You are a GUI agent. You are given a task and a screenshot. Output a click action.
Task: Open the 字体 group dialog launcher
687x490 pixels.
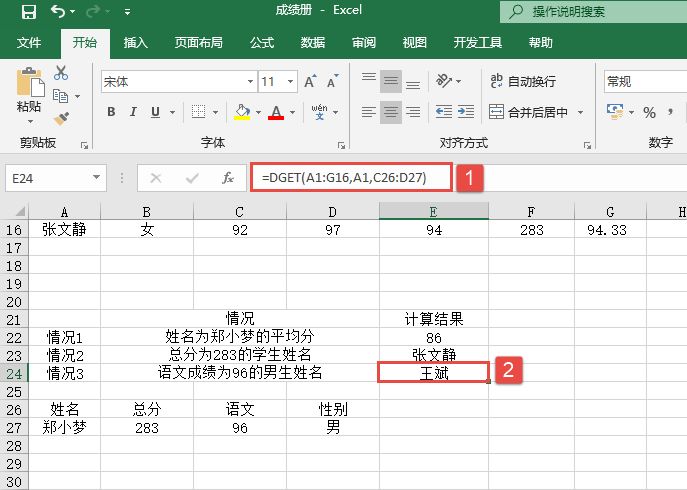tap(341, 145)
